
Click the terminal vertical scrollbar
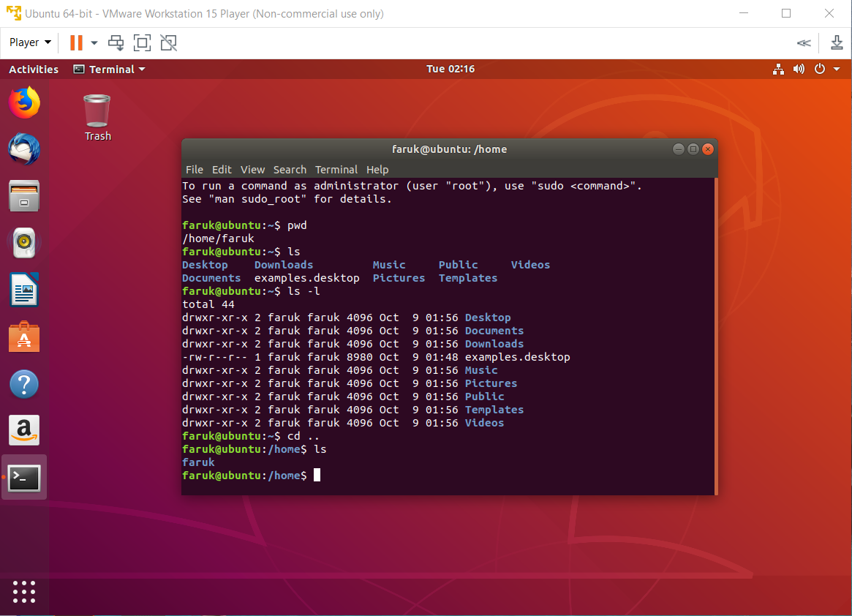(716, 336)
